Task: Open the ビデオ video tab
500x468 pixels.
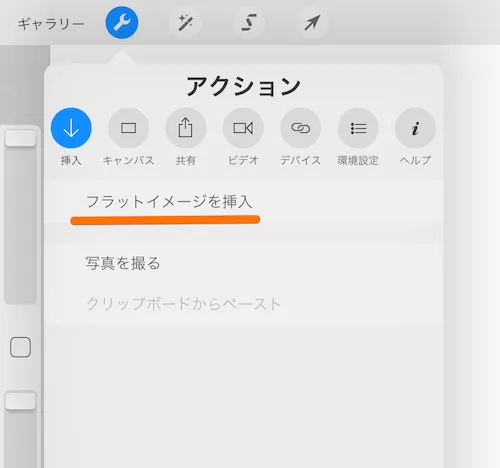Action: (x=243, y=137)
